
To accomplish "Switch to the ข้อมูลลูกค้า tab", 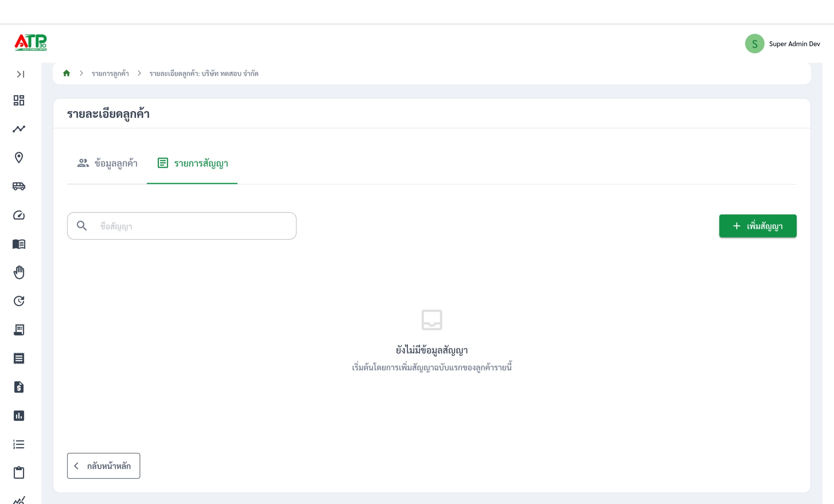I will (x=107, y=163).
